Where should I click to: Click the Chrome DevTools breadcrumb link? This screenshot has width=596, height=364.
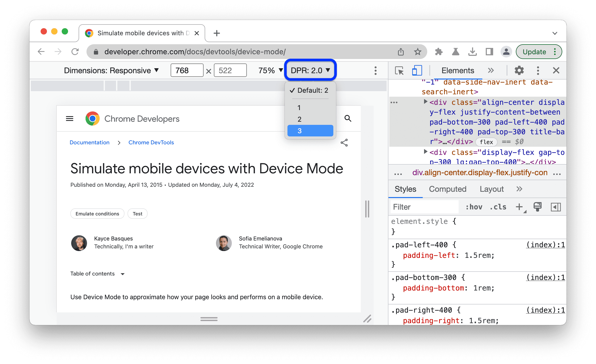click(152, 142)
